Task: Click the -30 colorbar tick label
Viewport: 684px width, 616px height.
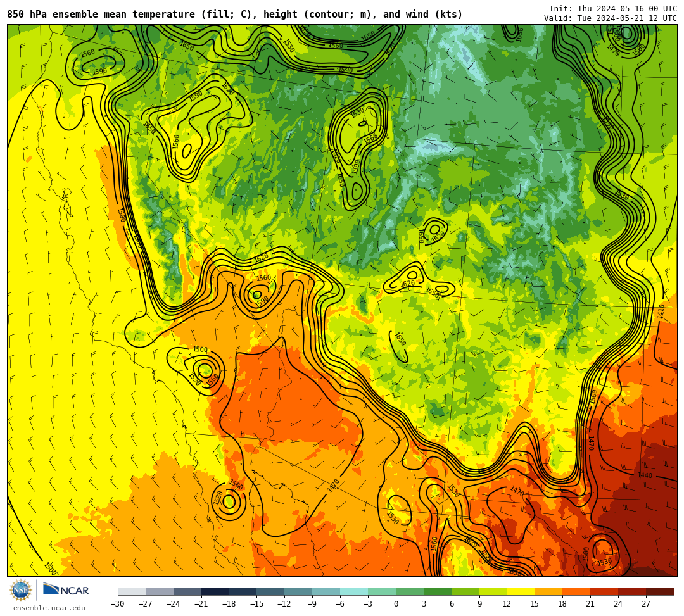Action: coord(118,604)
